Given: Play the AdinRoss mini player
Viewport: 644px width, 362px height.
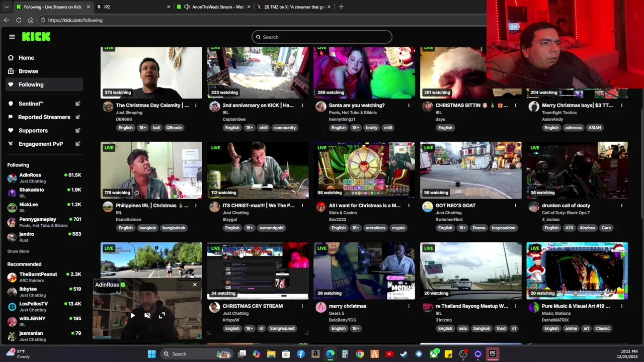Looking at the screenshot, I should (132, 316).
